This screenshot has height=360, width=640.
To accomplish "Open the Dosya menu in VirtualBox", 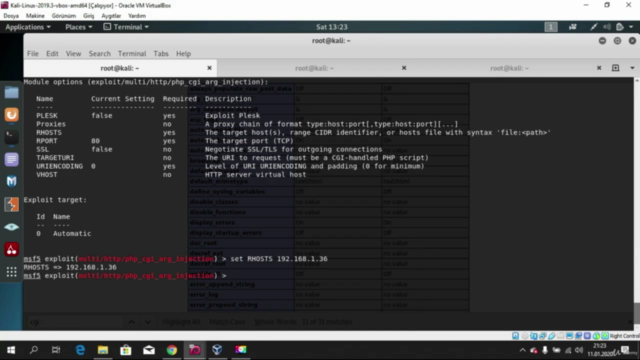I will tap(11, 16).
